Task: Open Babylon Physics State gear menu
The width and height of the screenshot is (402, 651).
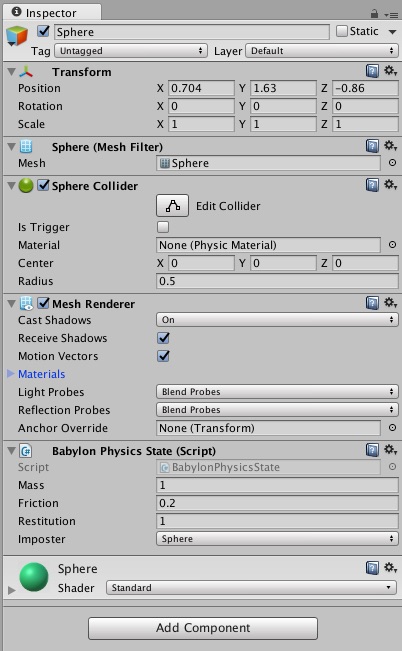Action: point(390,450)
